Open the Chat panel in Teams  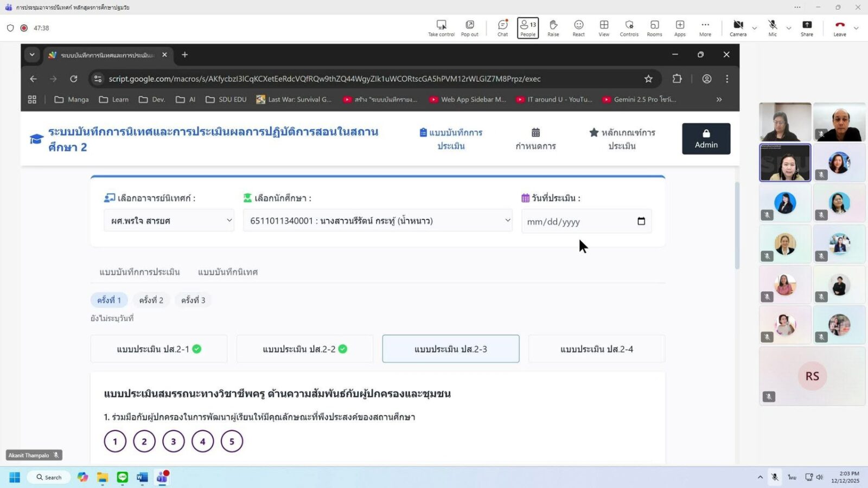coord(502,28)
